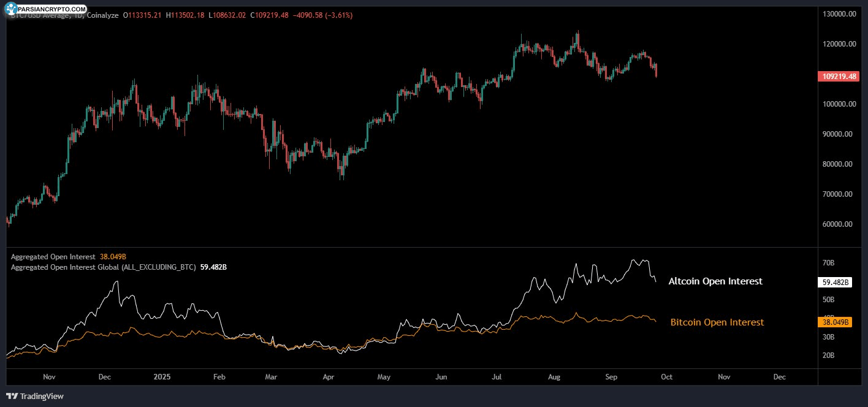Image resolution: width=868 pixels, height=407 pixels.
Task: Click the 59.482B axis value tag
Action: click(x=835, y=283)
